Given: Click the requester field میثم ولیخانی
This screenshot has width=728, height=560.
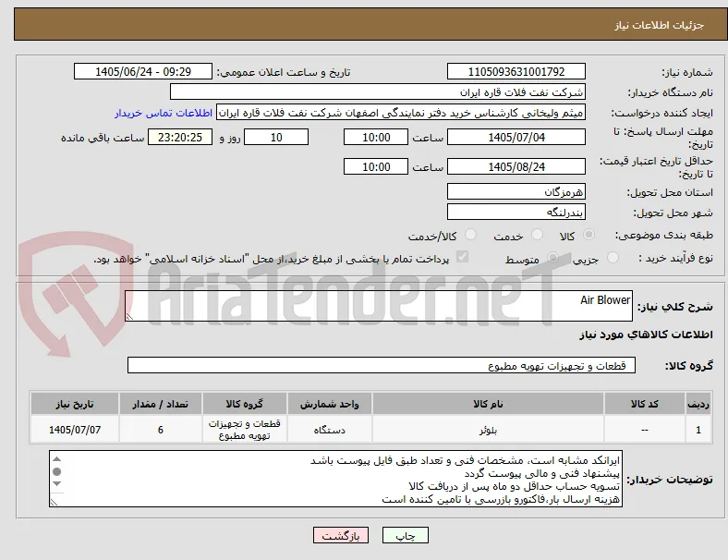Looking at the screenshot, I should coord(401,113).
